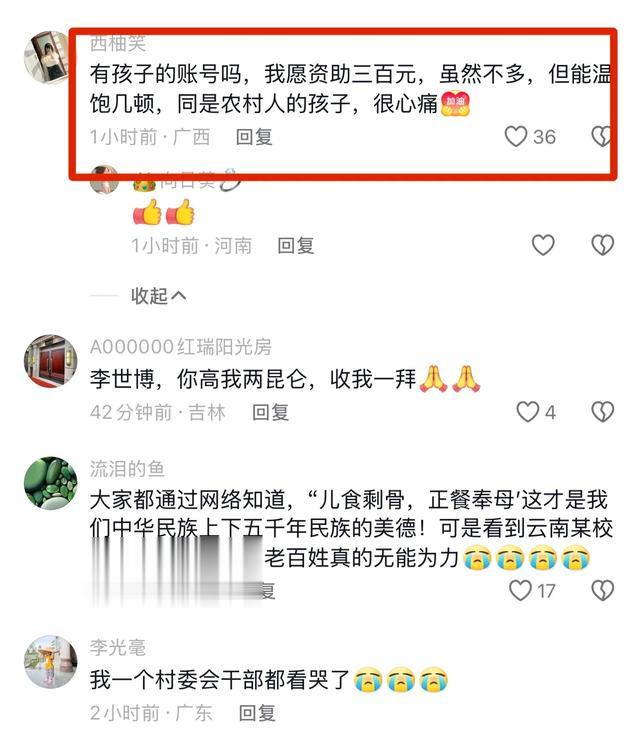Like the thumbs-up reply from 河南
Screen dimensions: 640x729
tap(543, 245)
